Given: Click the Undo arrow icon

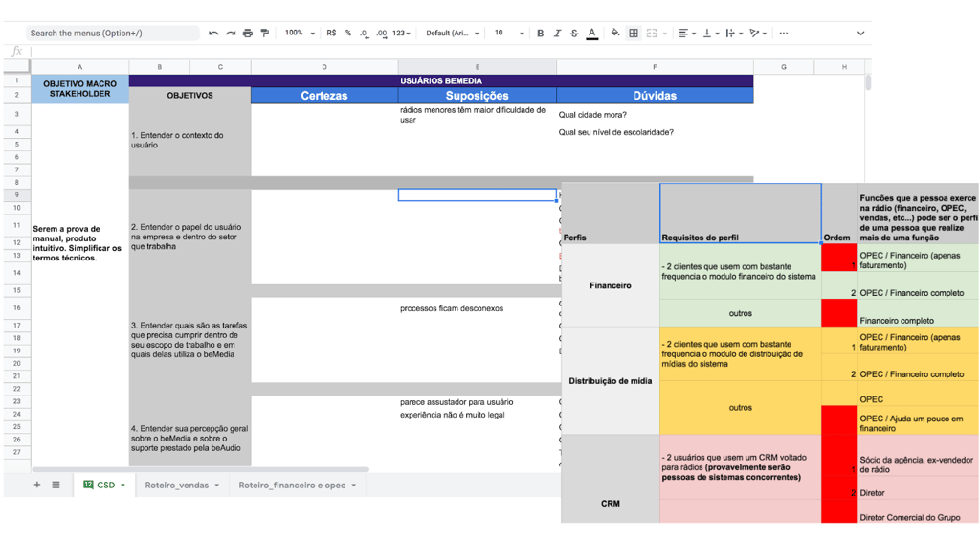Looking at the screenshot, I should pos(213,34).
